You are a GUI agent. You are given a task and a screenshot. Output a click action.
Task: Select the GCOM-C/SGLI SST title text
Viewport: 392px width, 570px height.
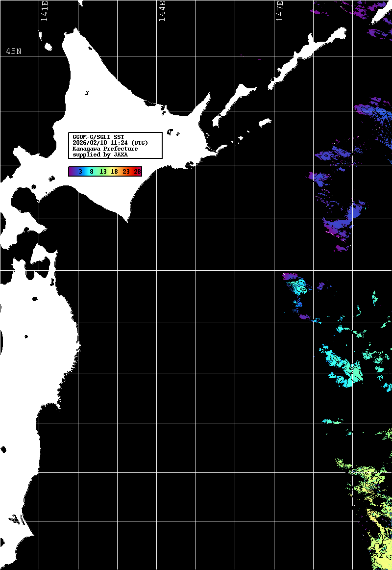coord(98,137)
